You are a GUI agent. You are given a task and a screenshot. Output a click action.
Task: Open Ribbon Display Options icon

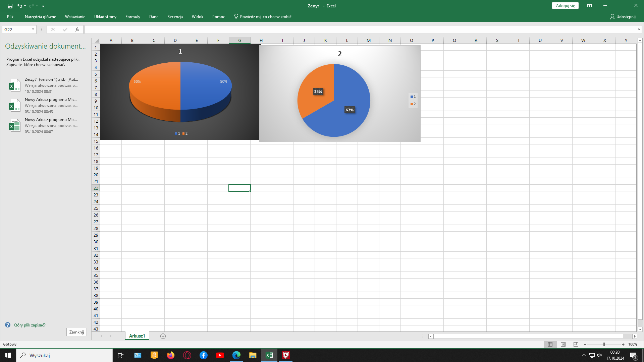pyautogui.click(x=589, y=6)
